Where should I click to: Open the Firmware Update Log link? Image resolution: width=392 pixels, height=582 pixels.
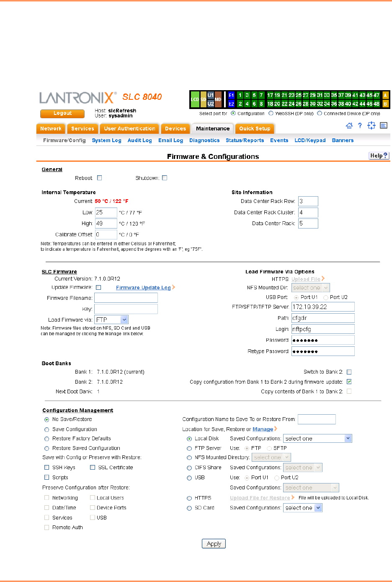(x=143, y=288)
